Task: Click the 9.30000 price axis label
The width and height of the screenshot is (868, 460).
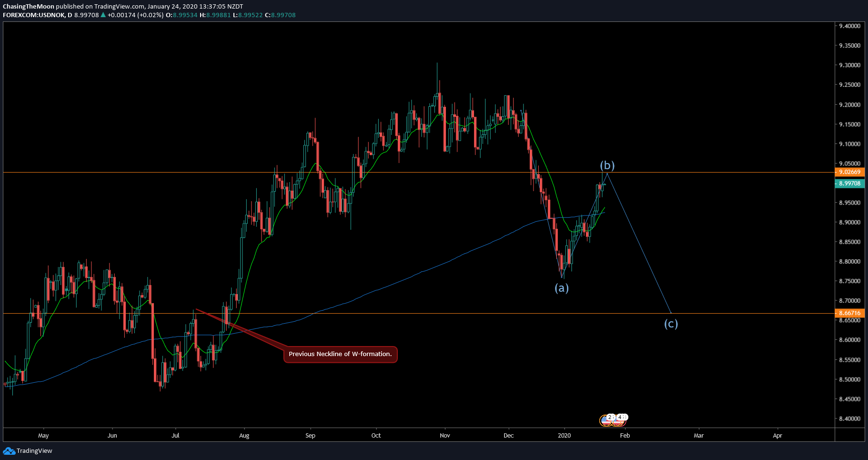Action: point(849,65)
